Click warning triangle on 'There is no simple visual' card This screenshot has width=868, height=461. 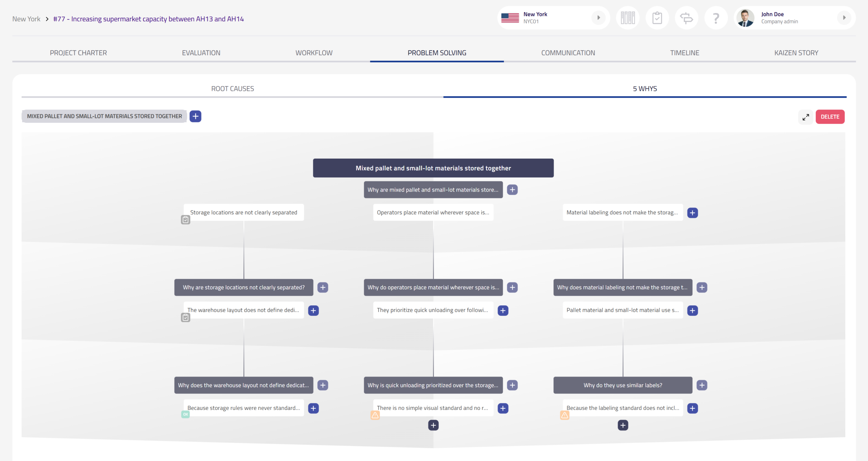[375, 415]
